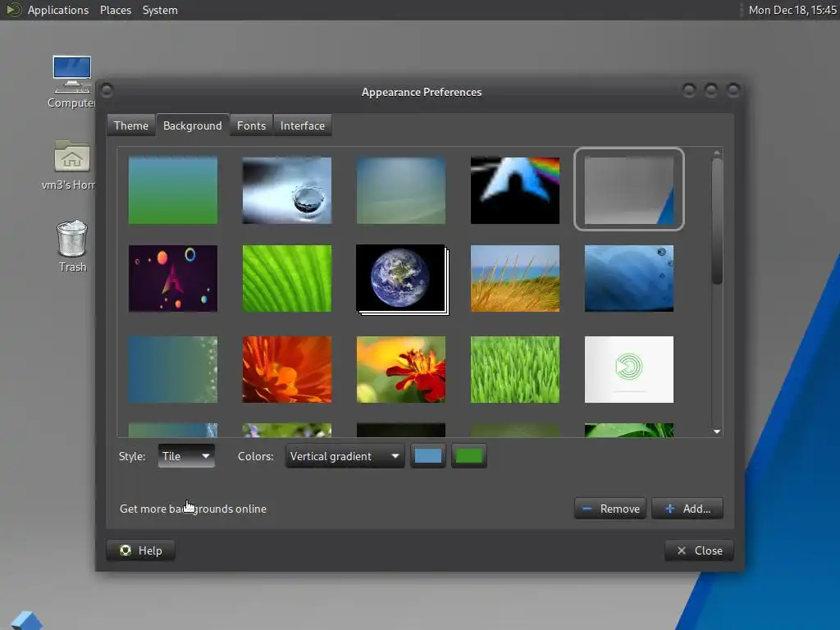Screen dimensions: 840x630
Task: Switch to the Interface tab
Action: [302, 126]
